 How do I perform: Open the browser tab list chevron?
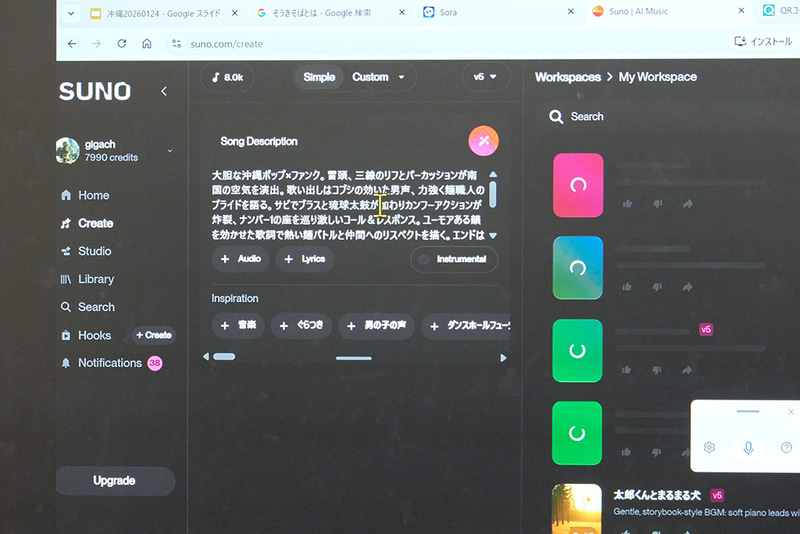point(71,13)
